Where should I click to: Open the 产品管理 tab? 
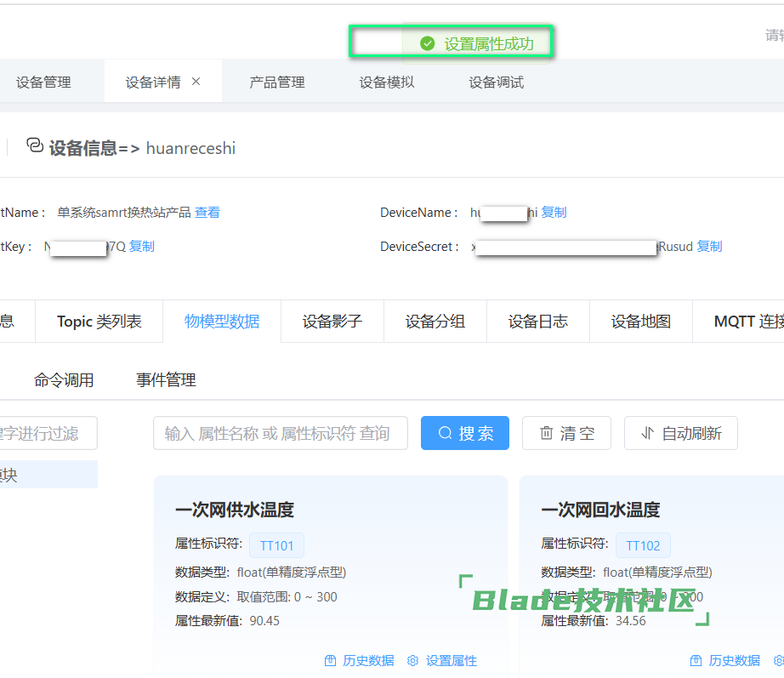tap(276, 83)
